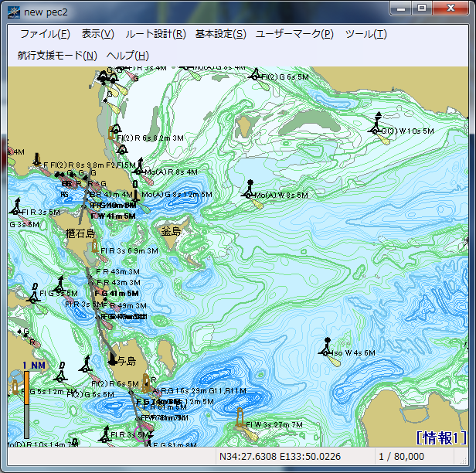Image resolution: width=476 pixels, height=473 pixels.
Task: Maximize the new pec2 window
Action: tap(422, 9)
